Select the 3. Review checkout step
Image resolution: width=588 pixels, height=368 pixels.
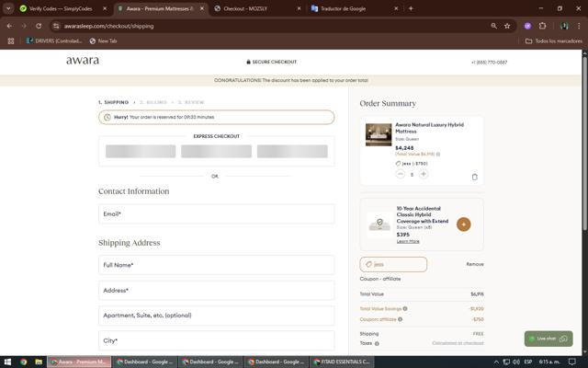(191, 102)
